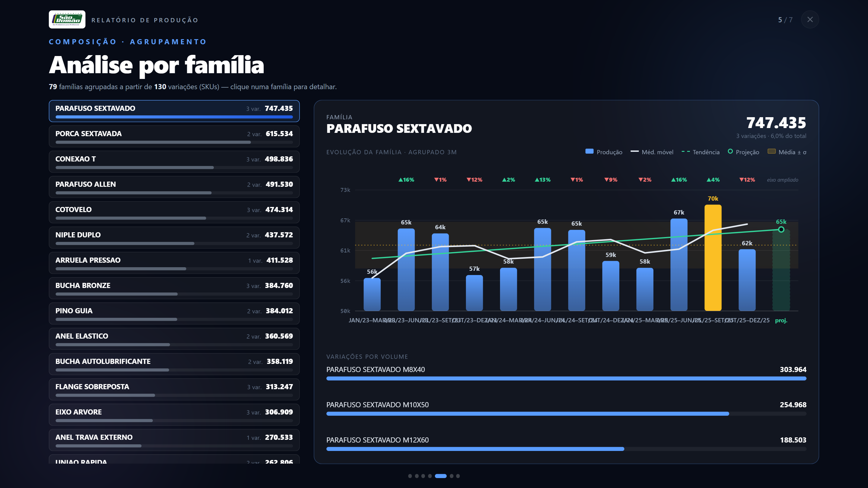This screenshot has width=868, height=488.
Task: Click the 59k production bar
Action: click(611, 286)
